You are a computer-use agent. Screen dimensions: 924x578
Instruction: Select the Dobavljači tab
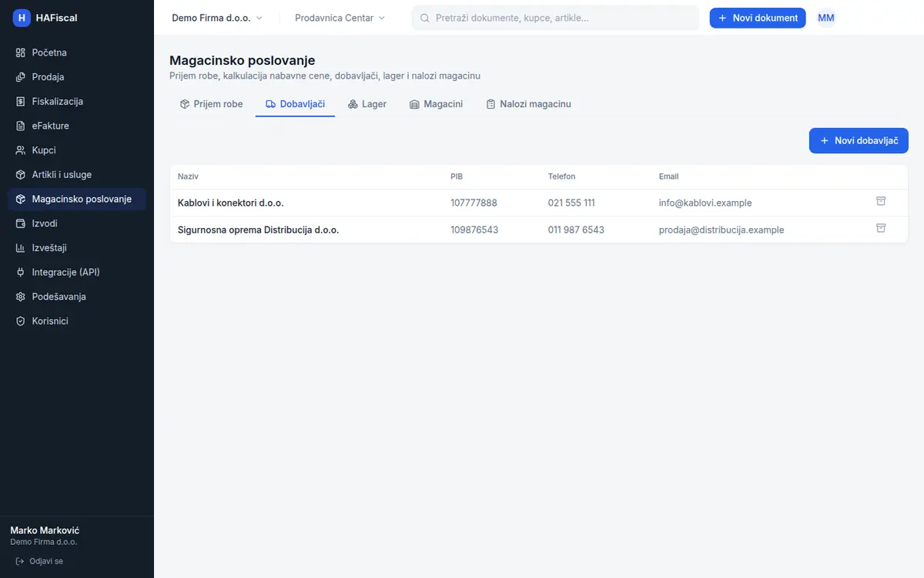(x=295, y=104)
